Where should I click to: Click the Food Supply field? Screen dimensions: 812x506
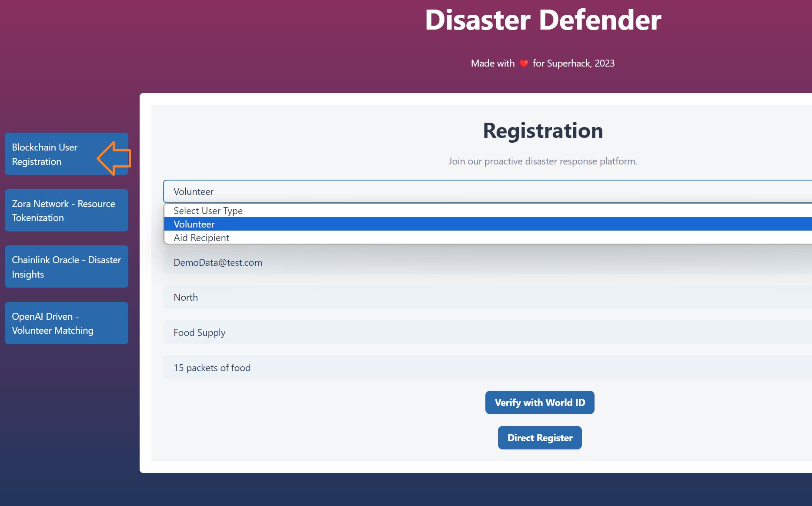(488, 332)
